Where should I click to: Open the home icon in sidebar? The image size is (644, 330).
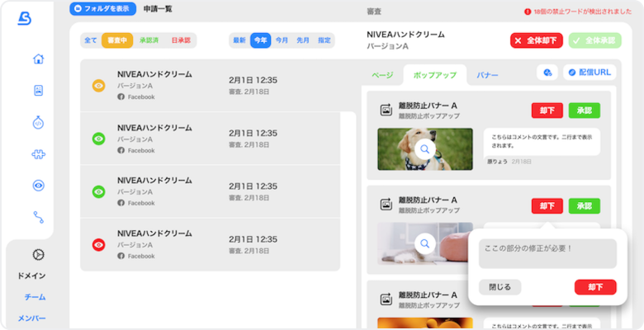[38, 59]
